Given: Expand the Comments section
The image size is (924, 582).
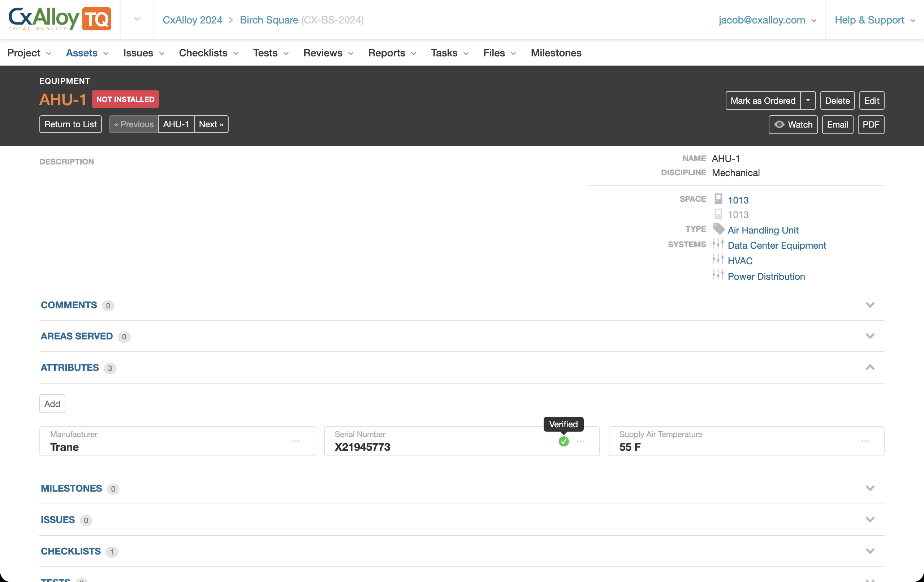Looking at the screenshot, I should pyautogui.click(x=870, y=305).
